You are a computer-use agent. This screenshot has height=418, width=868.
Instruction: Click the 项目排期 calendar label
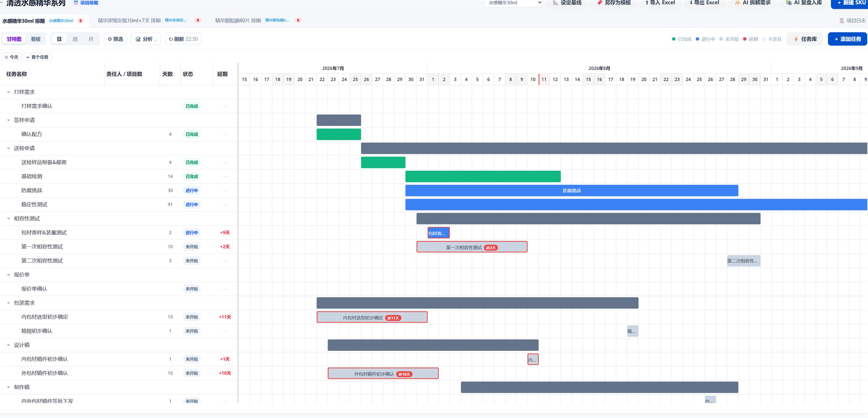point(86,3)
